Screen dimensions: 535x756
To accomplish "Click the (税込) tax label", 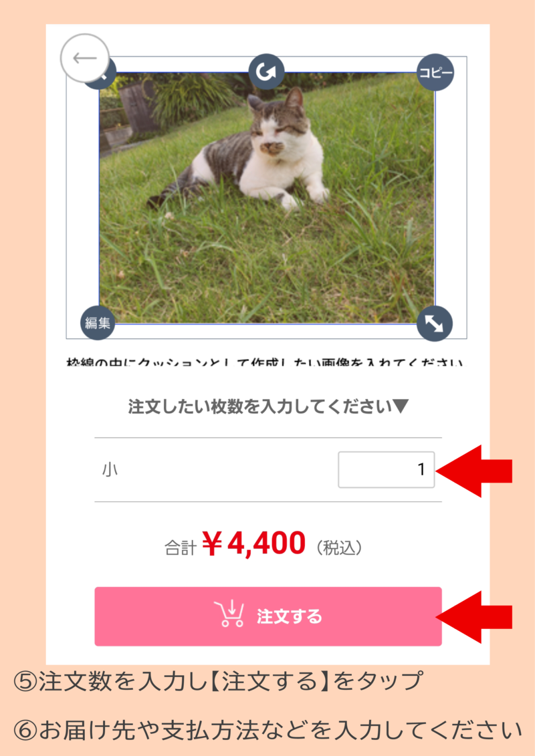I will tap(339, 547).
